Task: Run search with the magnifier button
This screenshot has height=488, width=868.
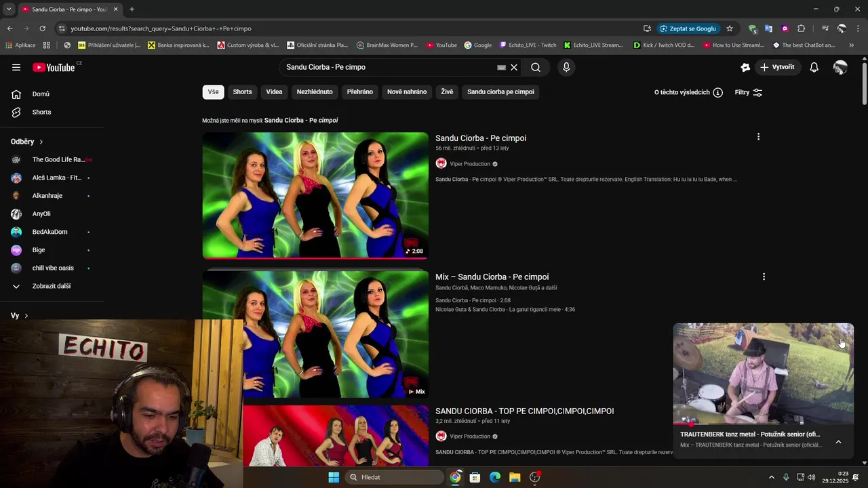Action: click(x=536, y=67)
